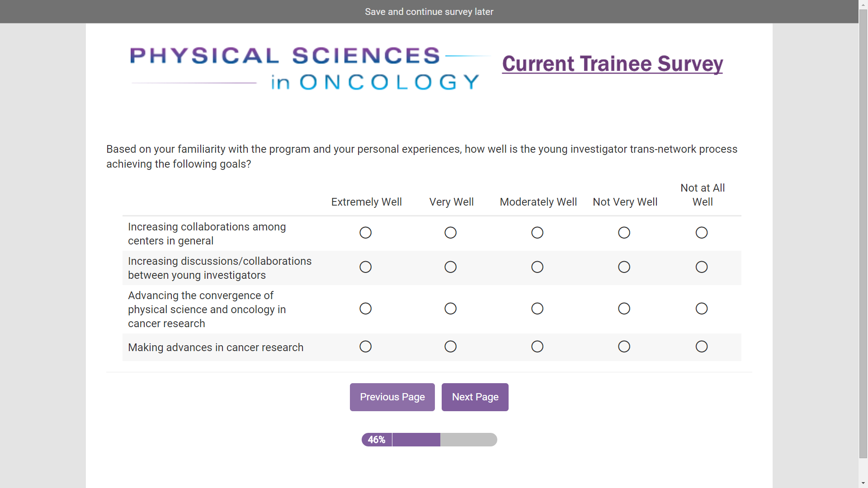868x488 pixels.
Task: Choose Extremely Well for young investigator discussions
Action: click(x=365, y=267)
